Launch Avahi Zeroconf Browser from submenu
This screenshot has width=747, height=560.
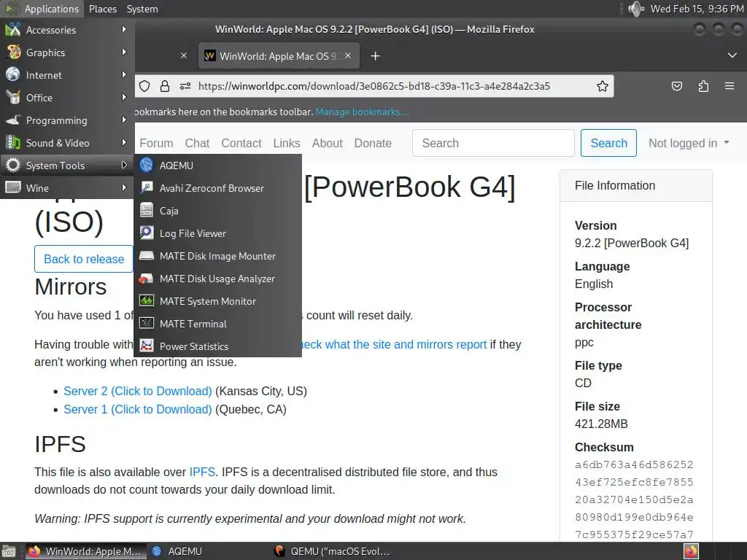point(217,188)
